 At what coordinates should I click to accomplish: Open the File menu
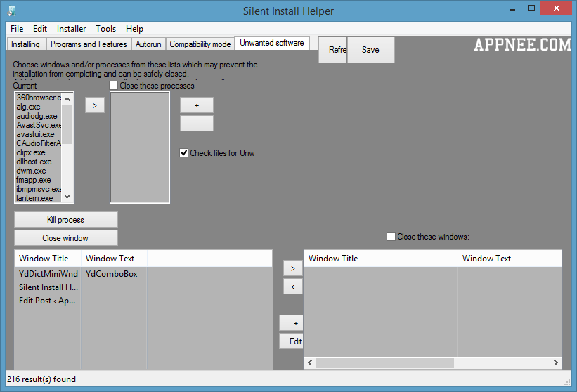pos(17,29)
